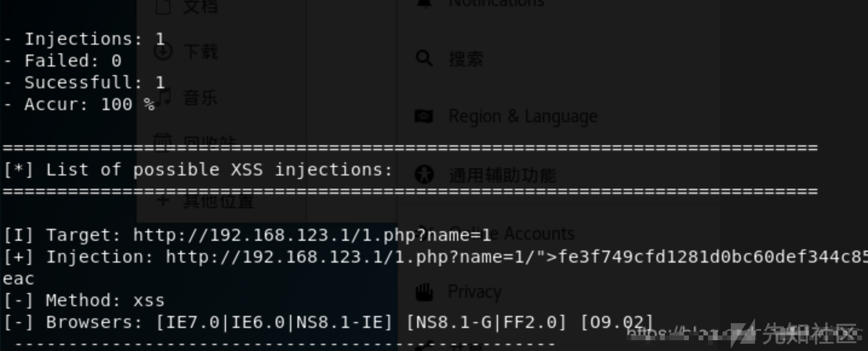Screen dimensions: 868x351
Task: Open the 回收站 trash location
Action: click(x=209, y=143)
